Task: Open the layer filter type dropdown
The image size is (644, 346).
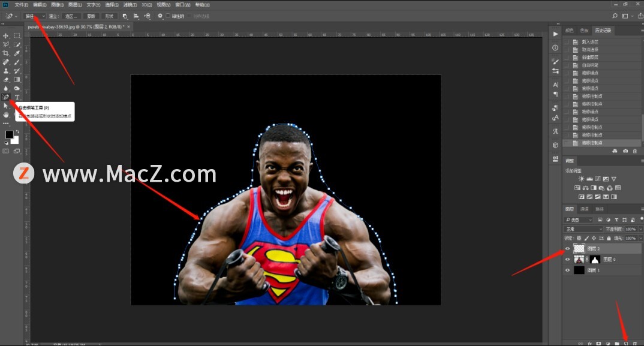Action: click(578, 220)
